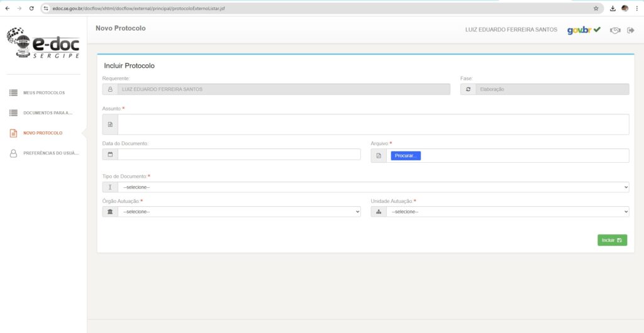This screenshot has width=644, height=333.
Task: Submit form with Incluir button
Action: pyautogui.click(x=611, y=240)
